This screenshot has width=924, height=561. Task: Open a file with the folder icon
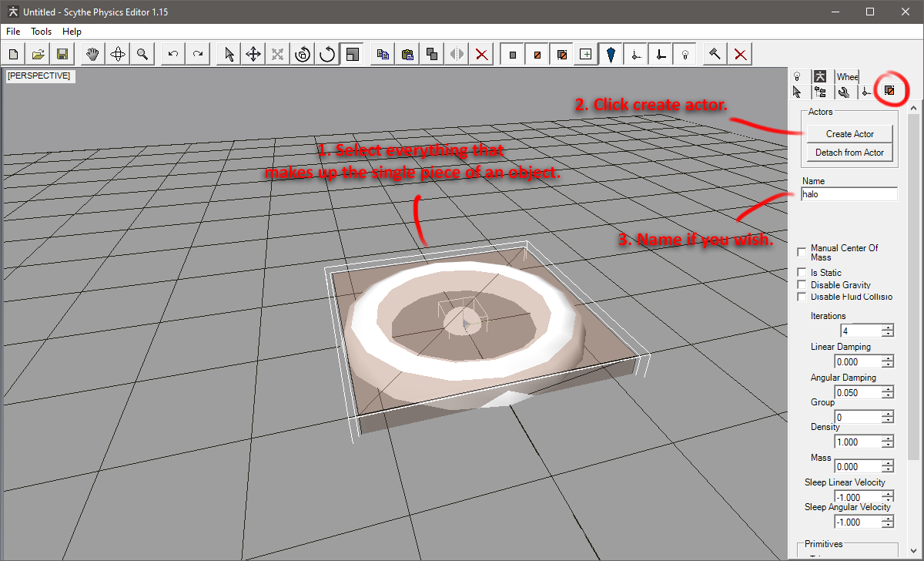pyautogui.click(x=38, y=54)
